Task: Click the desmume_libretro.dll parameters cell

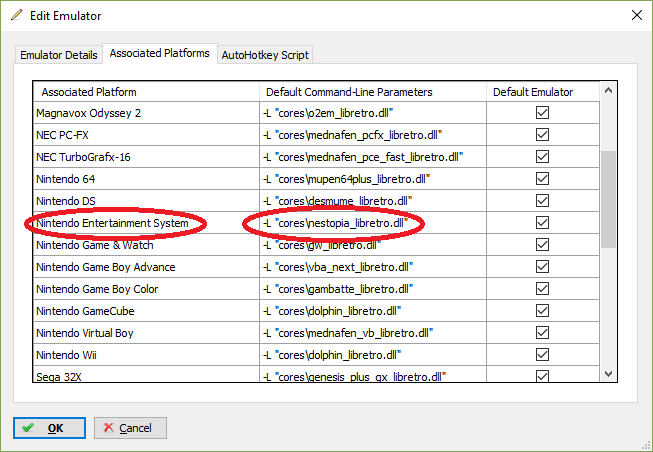Action: (373, 201)
